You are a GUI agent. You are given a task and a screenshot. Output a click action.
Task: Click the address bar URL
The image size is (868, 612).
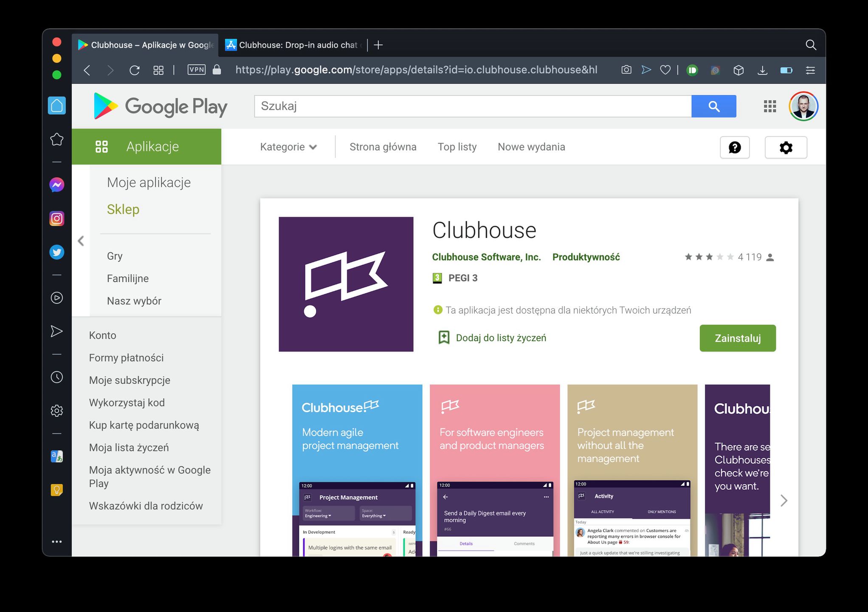pyautogui.click(x=416, y=70)
